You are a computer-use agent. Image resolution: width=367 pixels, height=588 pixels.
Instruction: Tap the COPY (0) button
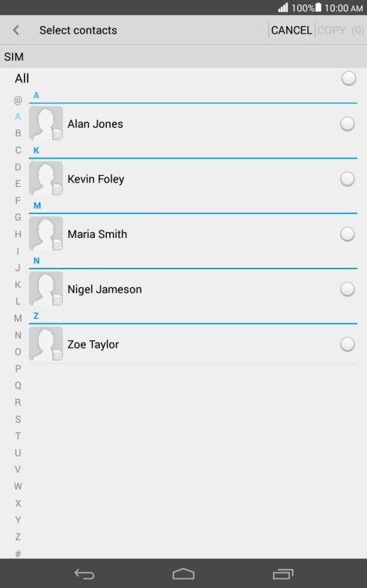tap(341, 30)
